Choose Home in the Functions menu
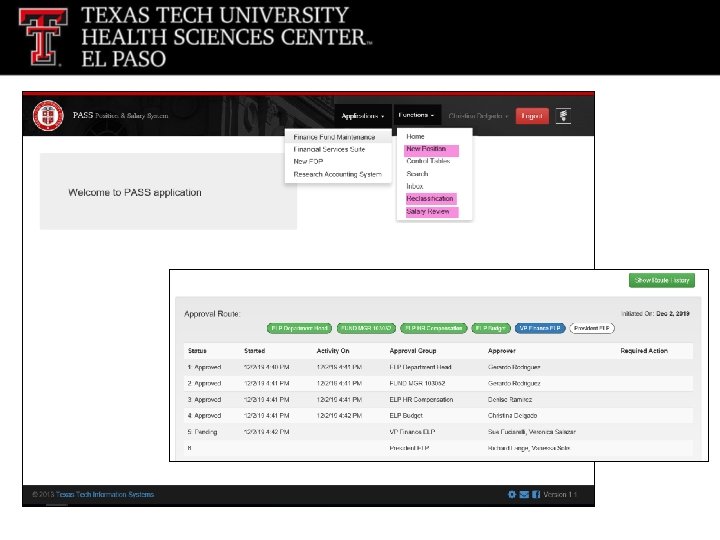720x540 pixels. 415,136
